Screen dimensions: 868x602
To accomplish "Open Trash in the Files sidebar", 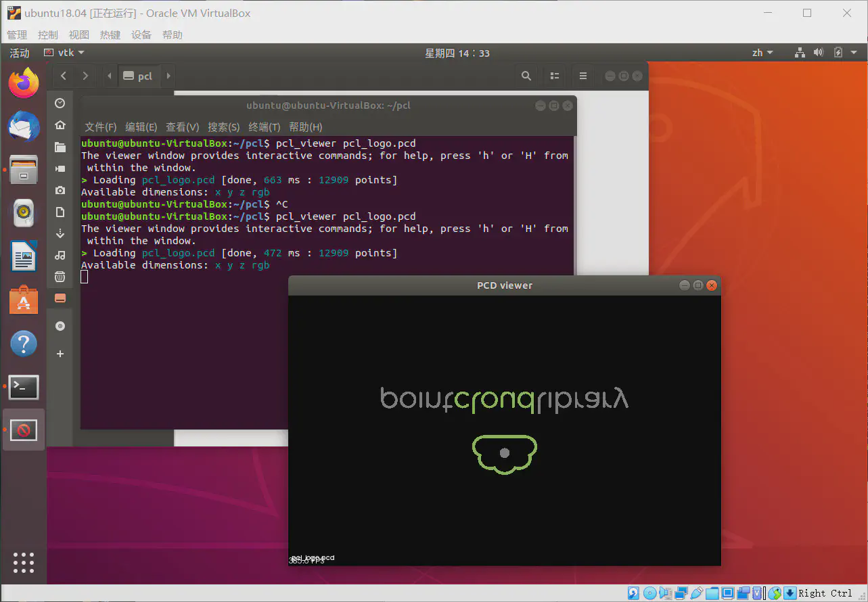I will (60, 277).
